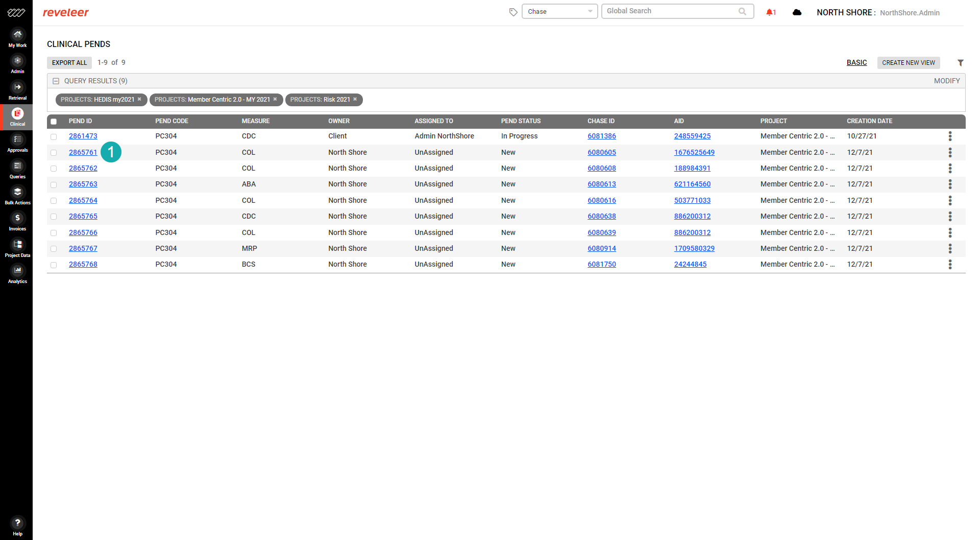Click the notification bell icon
This screenshot has height=540, width=980.
point(770,12)
